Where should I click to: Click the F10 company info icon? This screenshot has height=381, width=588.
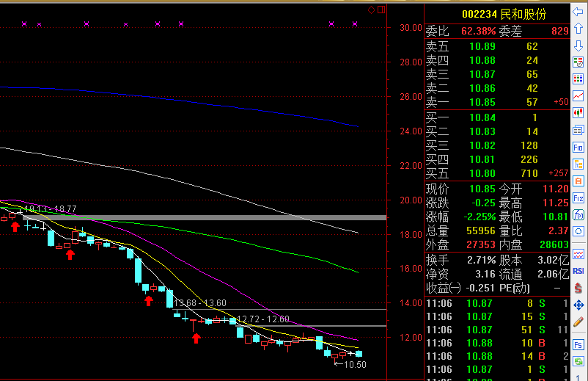[578, 147]
